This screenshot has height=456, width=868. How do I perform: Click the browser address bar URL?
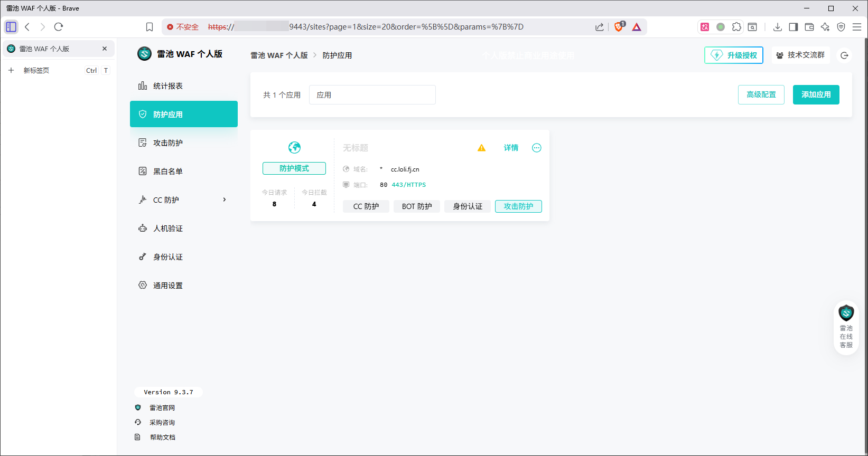366,27
